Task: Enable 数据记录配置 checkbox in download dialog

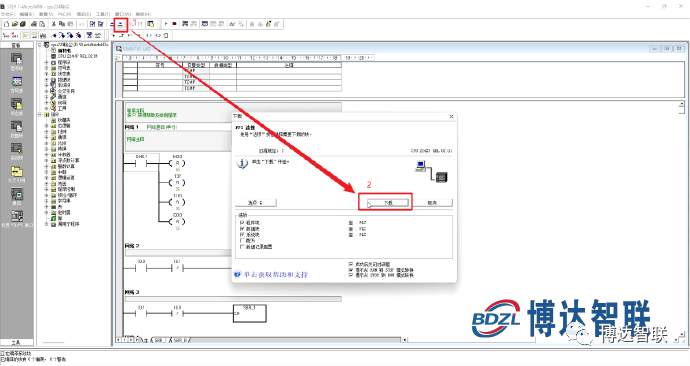Action: pyautogui.click(x=242, y=247)
